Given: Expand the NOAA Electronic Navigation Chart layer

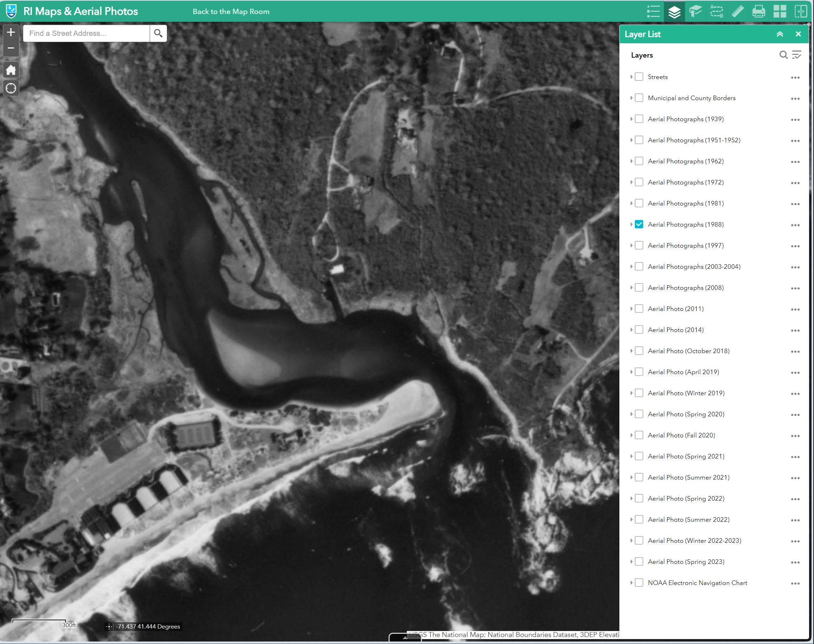Looking at the screenshot, I should (631, 583).
